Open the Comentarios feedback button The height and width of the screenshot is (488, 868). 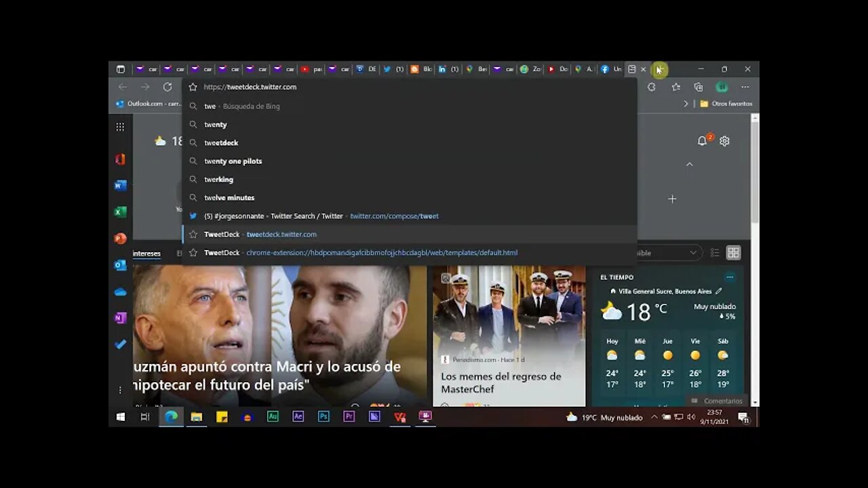pyautogui.click(x=717, y=401)
